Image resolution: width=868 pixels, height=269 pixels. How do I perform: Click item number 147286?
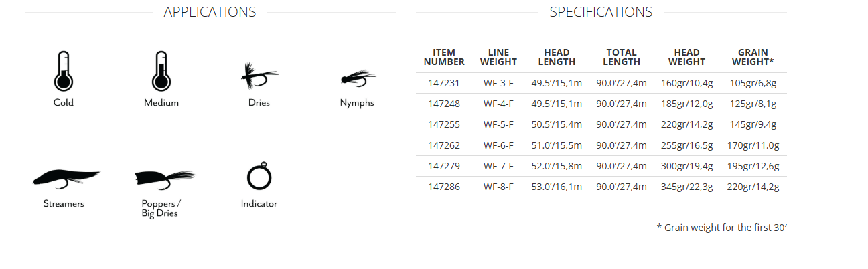tap(444, 187)
